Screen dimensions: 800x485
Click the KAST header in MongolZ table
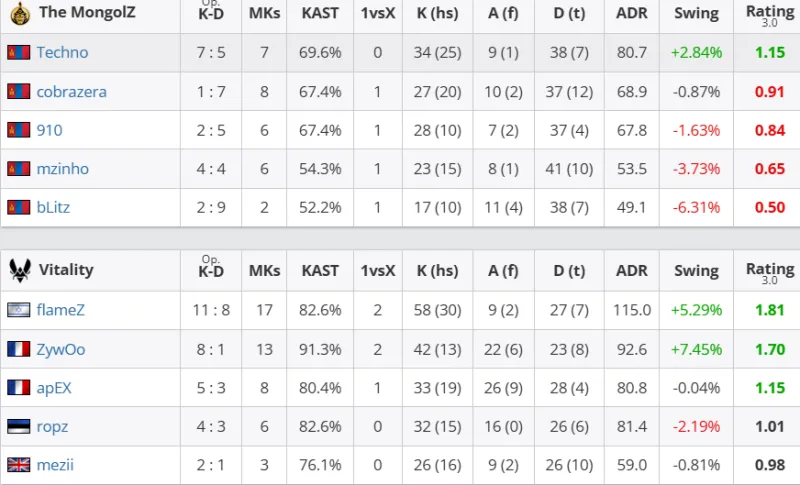[x=320, y=13]
